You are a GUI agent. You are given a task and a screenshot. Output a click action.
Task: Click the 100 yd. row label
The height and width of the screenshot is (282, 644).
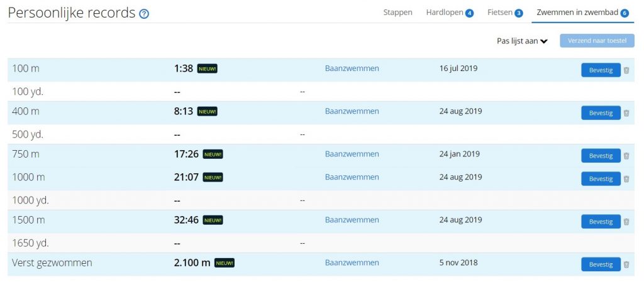(x=28, y=92)
